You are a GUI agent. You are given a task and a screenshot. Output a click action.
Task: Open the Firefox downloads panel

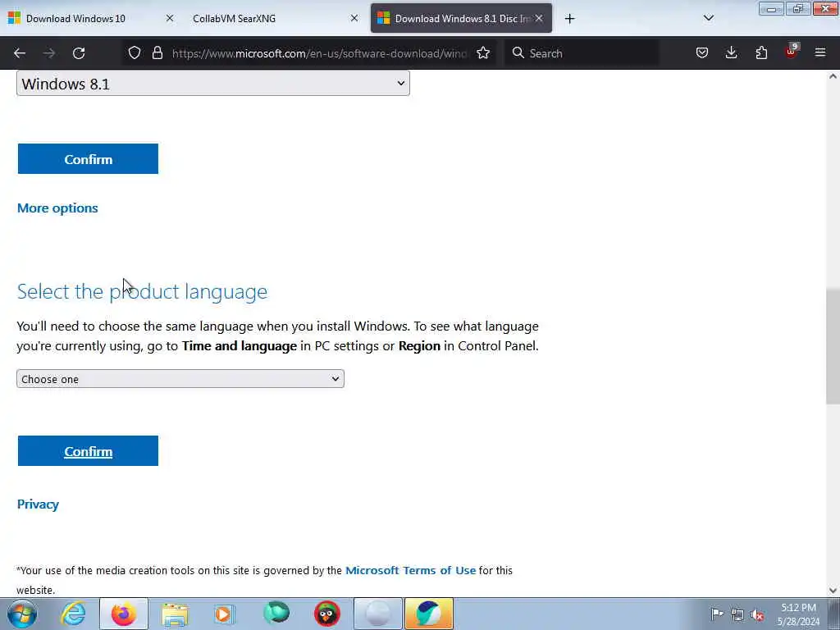click(x=731, y=53)
